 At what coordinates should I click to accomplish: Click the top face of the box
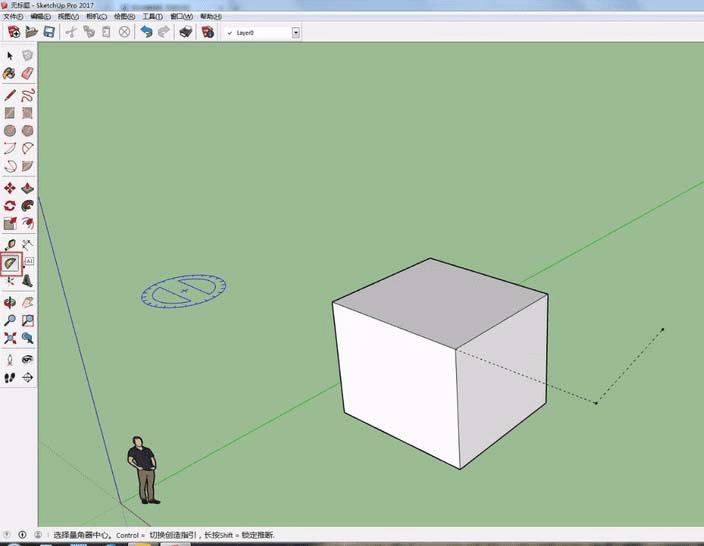tap(440, 300)
